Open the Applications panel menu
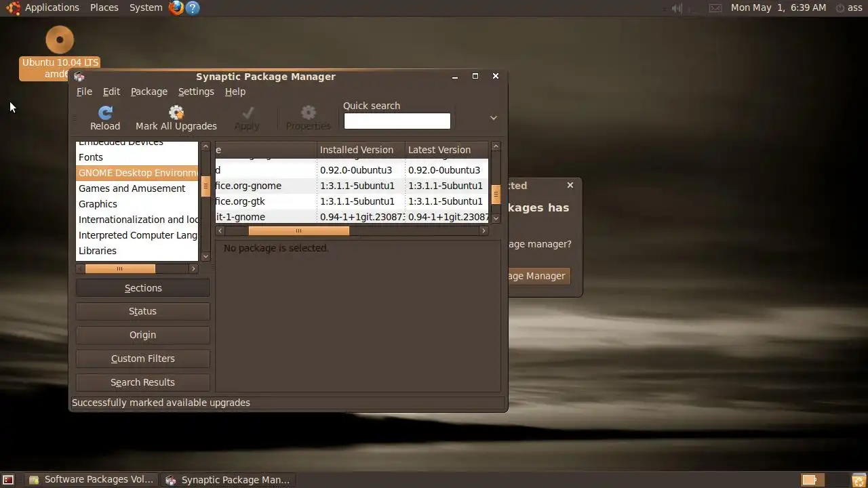The height and width of the screenshot is (488, 868). tap(52, 7)
